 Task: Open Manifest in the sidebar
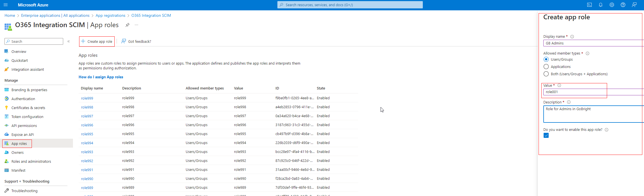(18, 170)
